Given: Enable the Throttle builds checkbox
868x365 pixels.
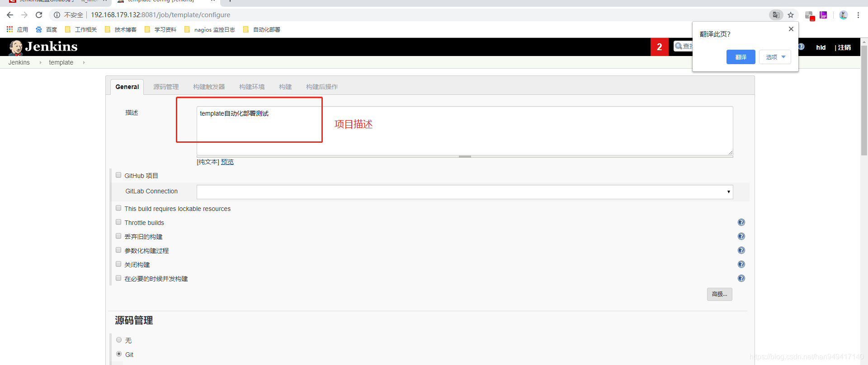Looking at the screenshot, I should click(118, 222).
